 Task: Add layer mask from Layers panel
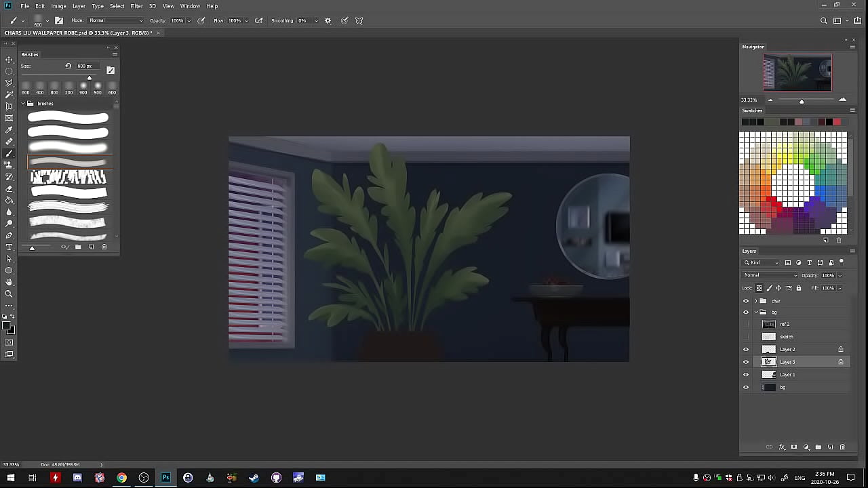[x=794, y=447]
